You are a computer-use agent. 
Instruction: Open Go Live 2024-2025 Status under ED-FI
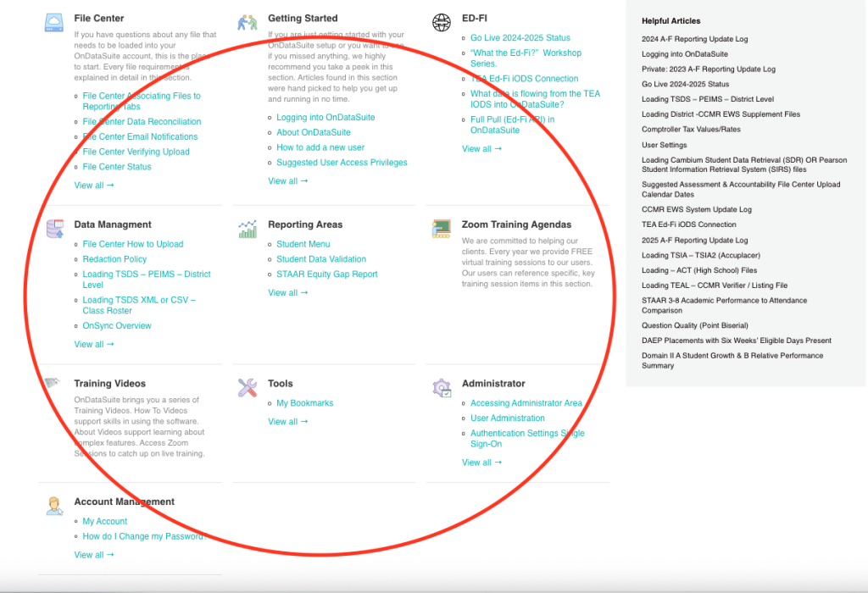point(520,37)
